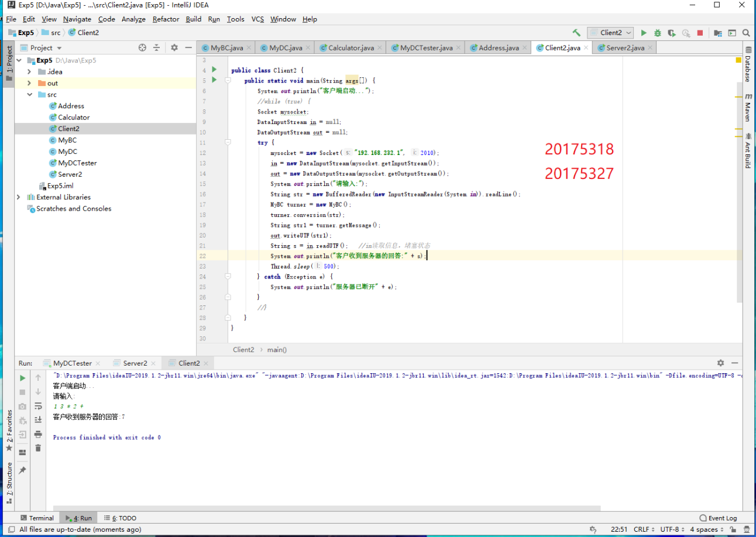Open the indent 4 spaces status bar selector
756x537 pixels.
tap(707, 529)
